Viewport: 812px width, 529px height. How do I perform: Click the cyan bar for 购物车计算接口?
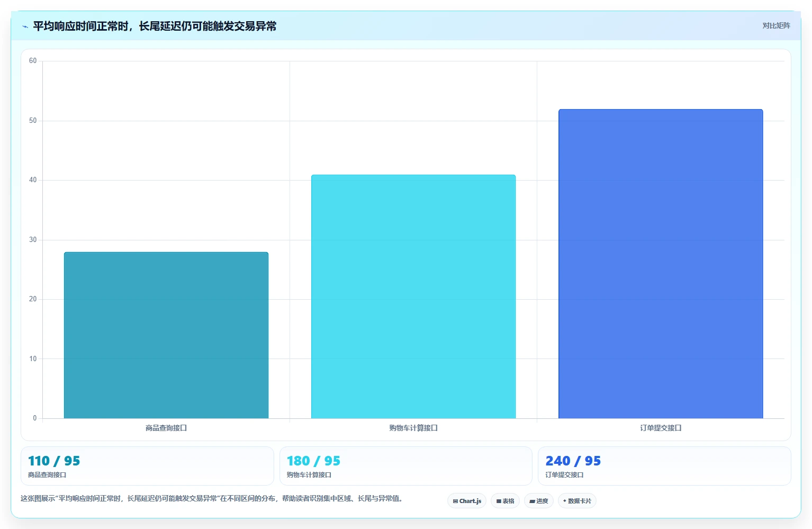413,297
